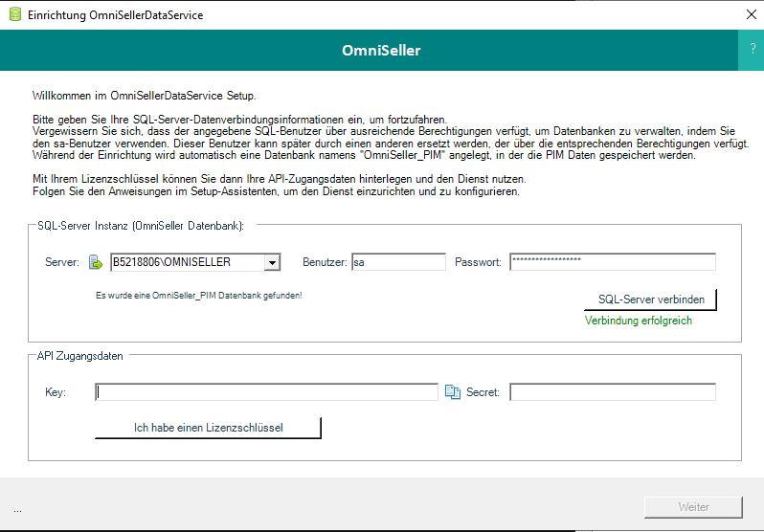Click the Secret input field
This screenshot has height=532, width=764.
[x=613, y=392]
